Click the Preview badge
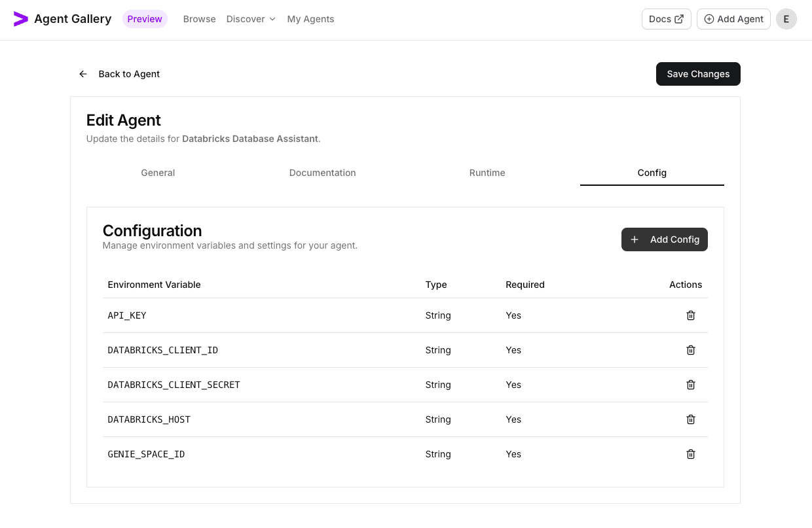Viewport: 812px width, 528px height. click(145, 19)
